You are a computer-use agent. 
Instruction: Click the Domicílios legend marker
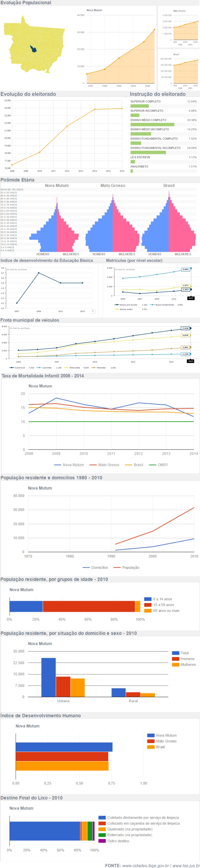(x=86, y=567)
